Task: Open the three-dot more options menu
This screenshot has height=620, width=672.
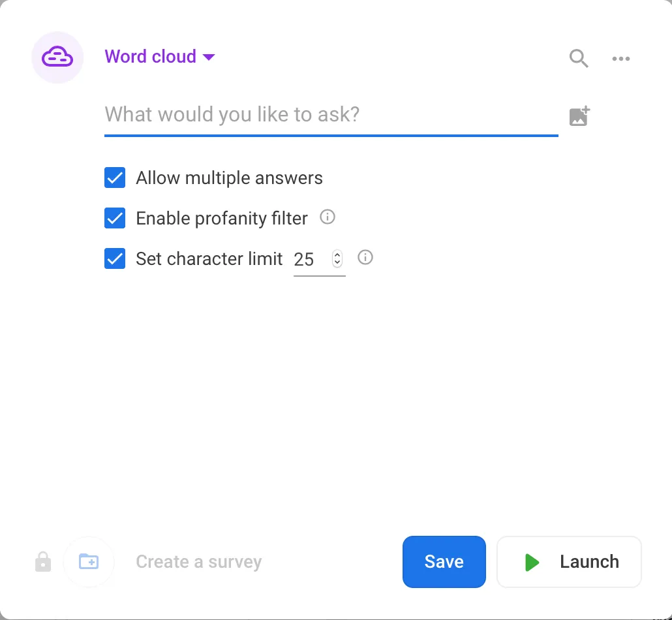Action: point(620,59)
